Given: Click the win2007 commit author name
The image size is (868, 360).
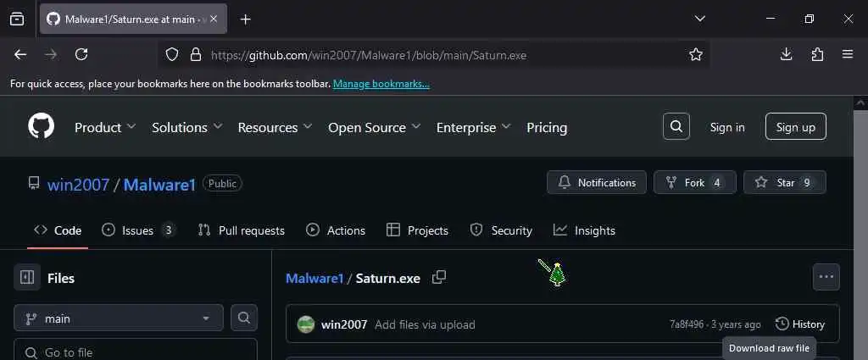Looking at the screenshot, I should [x=344, y=324].
